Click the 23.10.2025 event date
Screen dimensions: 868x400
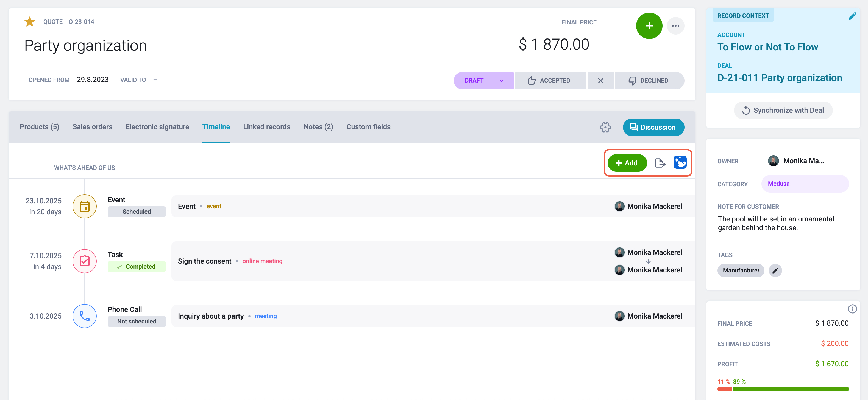coord(43,201)
